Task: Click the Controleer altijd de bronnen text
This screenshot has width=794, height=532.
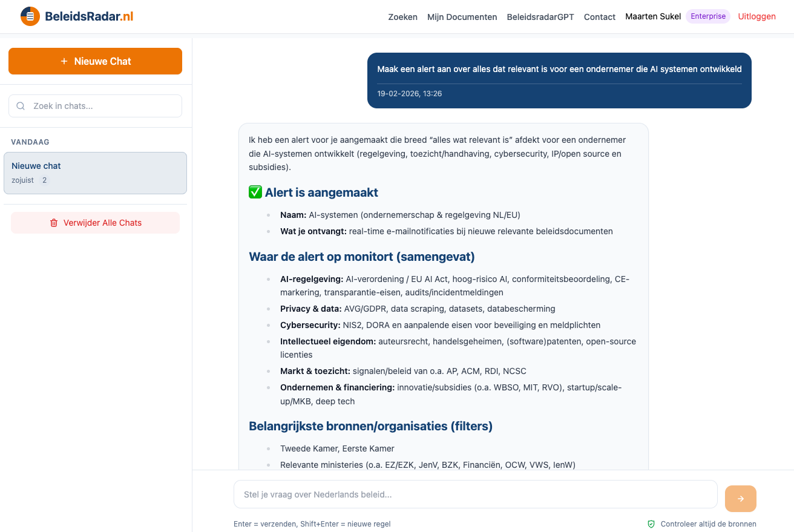Action: tap(709, 524)
